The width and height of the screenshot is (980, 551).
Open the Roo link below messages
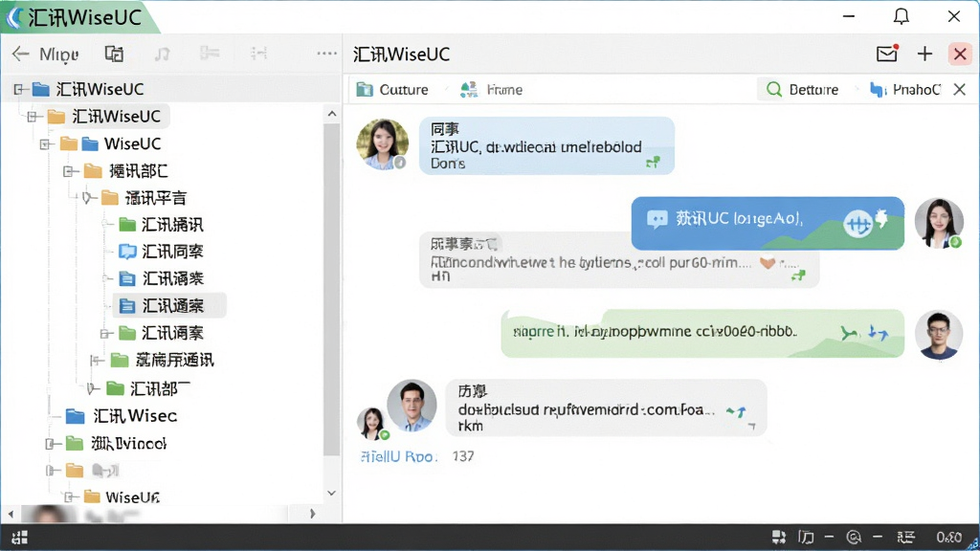pyautogui.click(x=398, y=456)
